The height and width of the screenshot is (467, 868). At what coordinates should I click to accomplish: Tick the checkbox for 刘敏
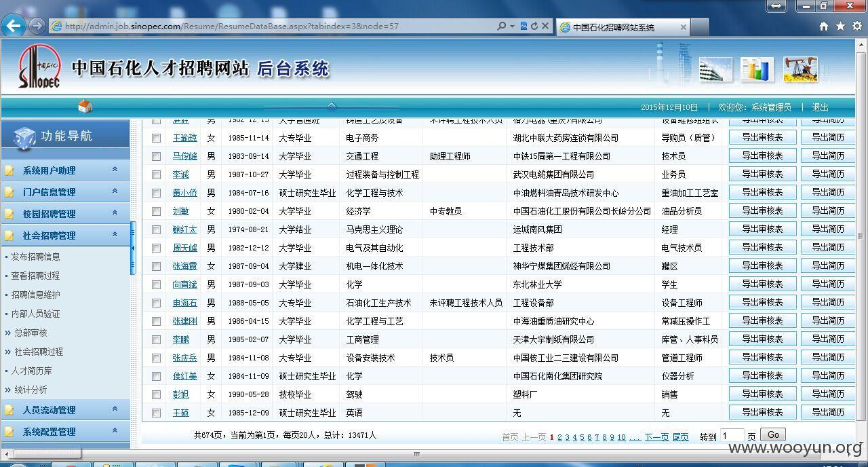157,211
